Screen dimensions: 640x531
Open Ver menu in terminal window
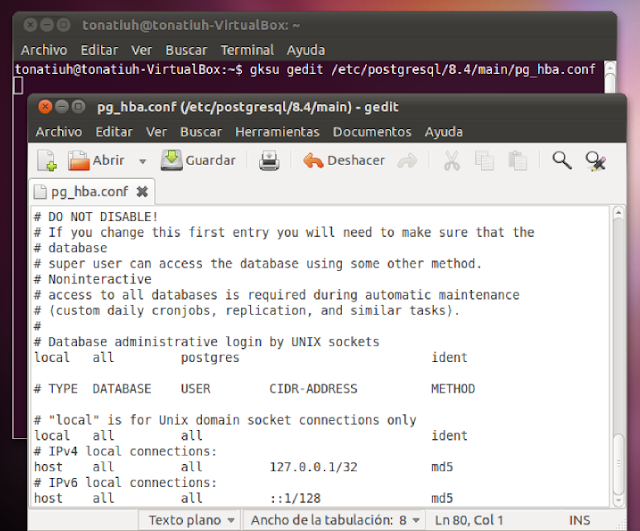pos(142,50)
